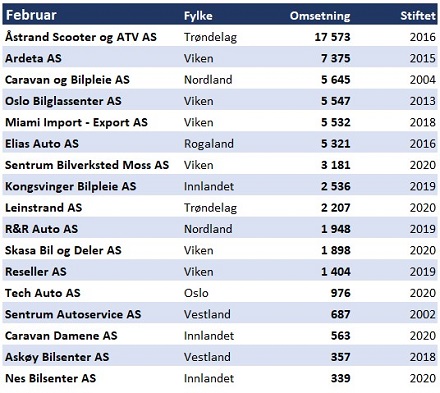Select Rogaland in the Fylke column

[209, 144]
